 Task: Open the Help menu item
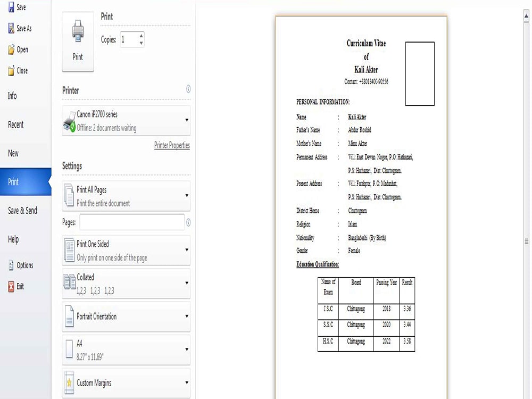(13, 239)
